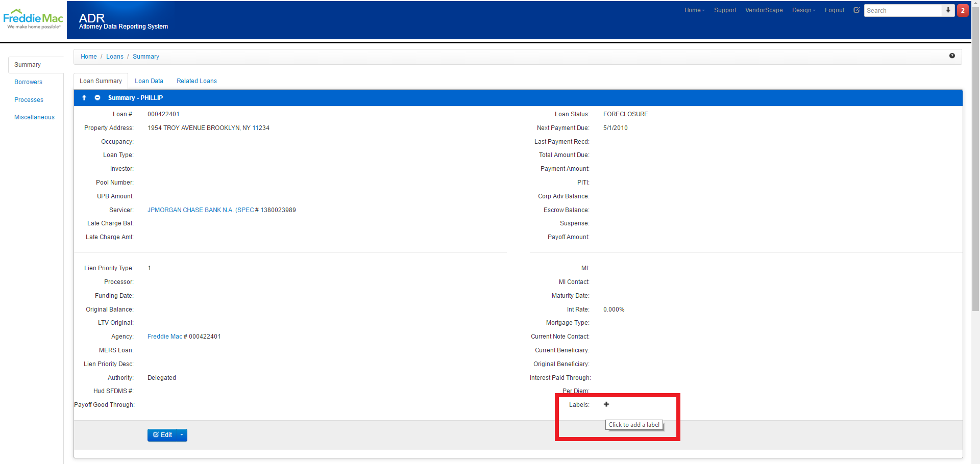The height and width of the screenshot is (464, 980).
Task: Open Borrowers in left sidebar
Action: (x=28, y=82)
